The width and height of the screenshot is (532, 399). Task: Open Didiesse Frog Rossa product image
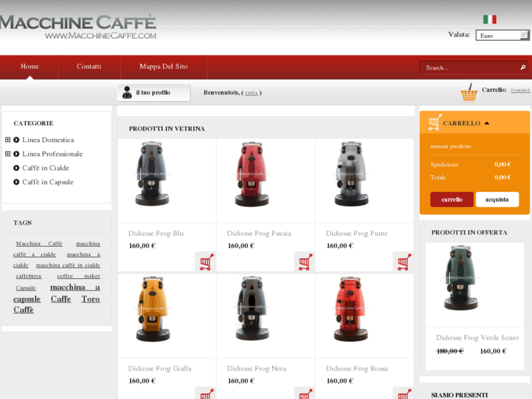[x=351, y=308]
